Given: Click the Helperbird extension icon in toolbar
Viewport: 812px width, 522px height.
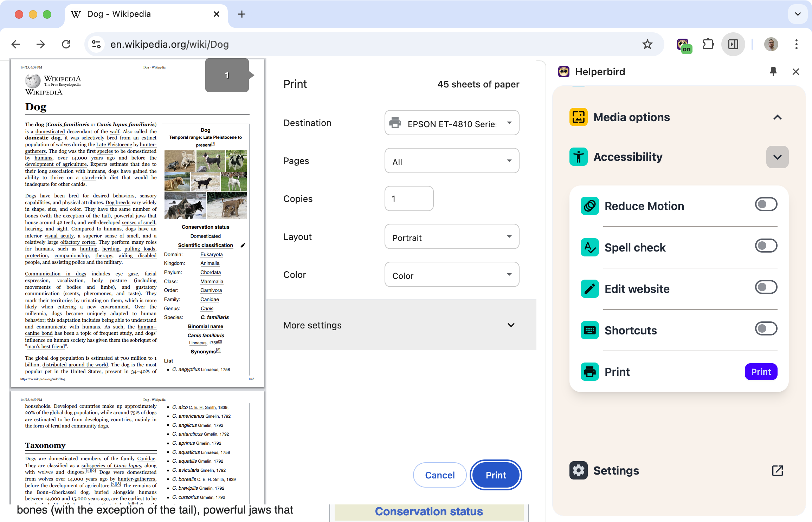Looking at the screenshot, I should click(x=683, y=45).
